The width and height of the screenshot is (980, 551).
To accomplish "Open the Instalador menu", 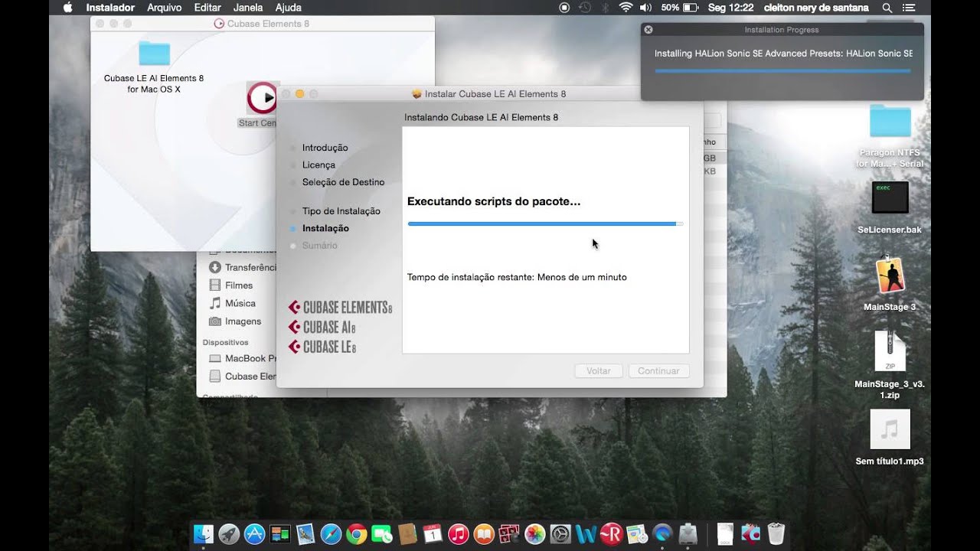I will 110,8.
